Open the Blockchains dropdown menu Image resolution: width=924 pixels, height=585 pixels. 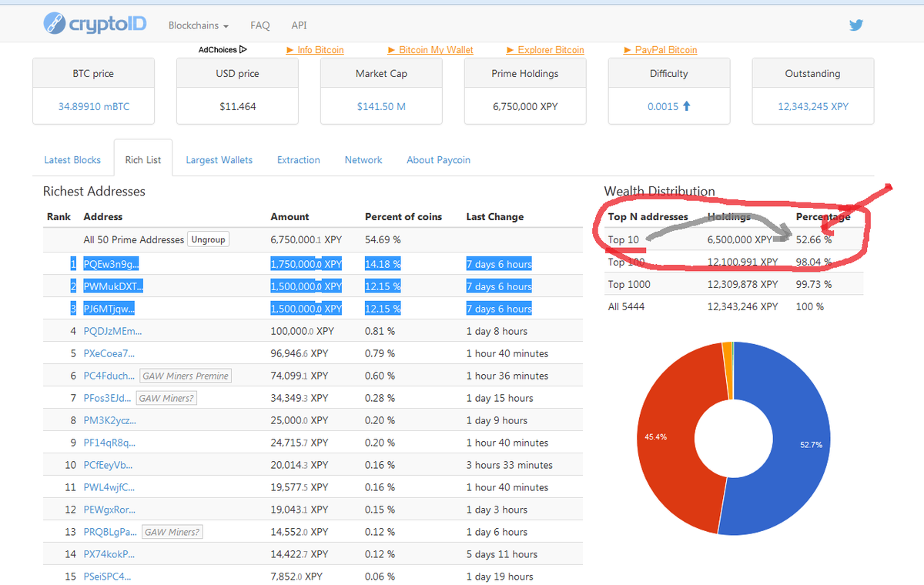(199, 25)
